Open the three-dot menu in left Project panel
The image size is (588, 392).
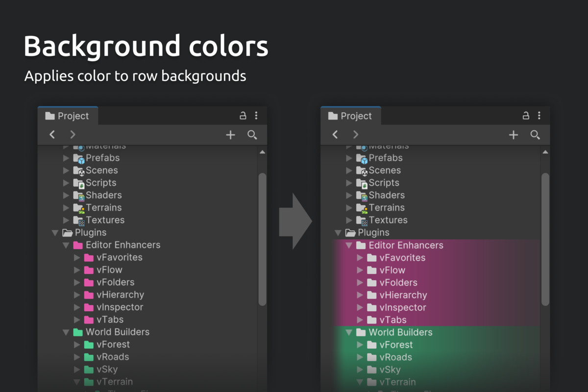coord(256,116)
